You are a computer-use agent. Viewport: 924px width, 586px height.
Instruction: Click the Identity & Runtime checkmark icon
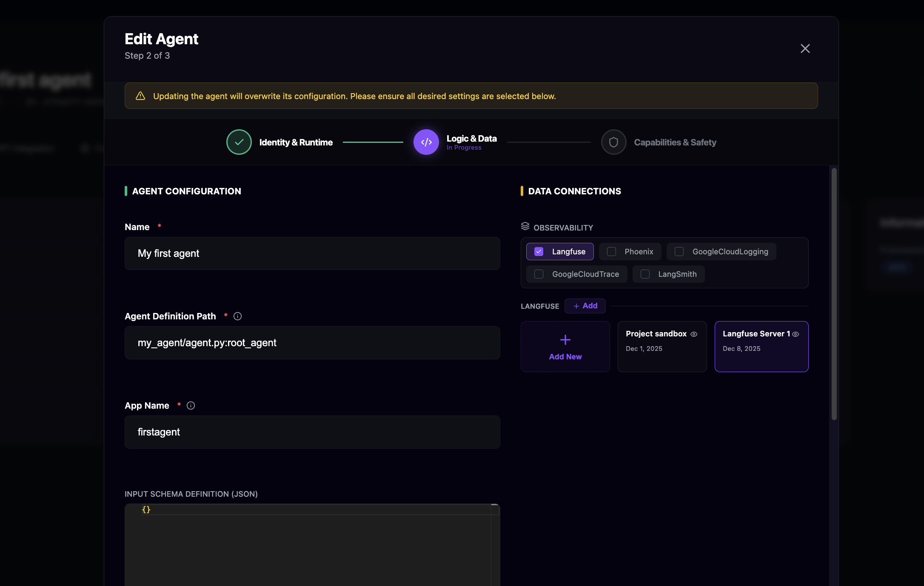pos(239,142)
